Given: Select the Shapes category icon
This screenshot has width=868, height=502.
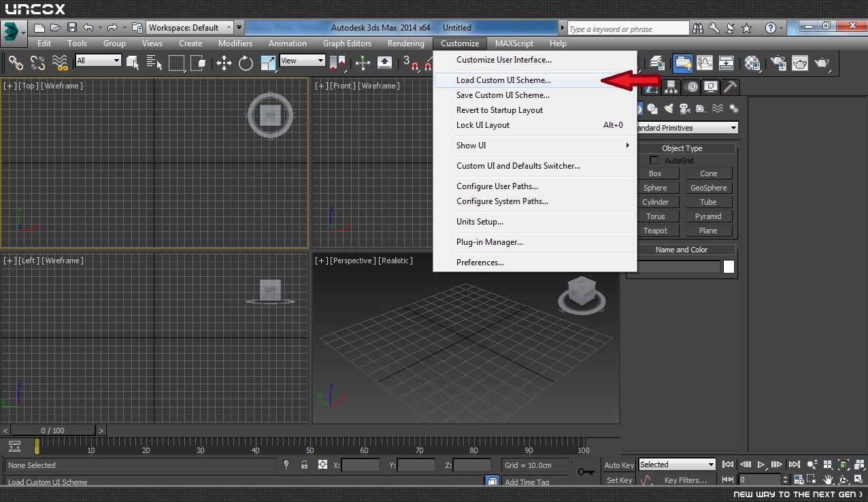Looking at the screenshot, I should (x=652, y=109).
